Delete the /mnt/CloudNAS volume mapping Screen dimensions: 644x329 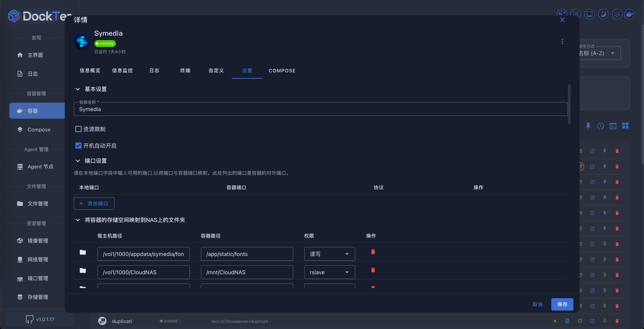373,270
